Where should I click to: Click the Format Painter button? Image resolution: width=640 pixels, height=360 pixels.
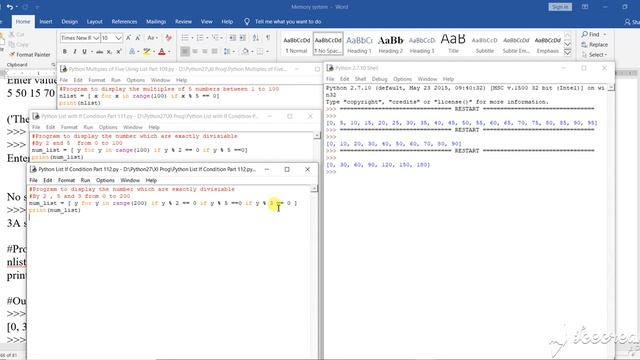tap(29, 55)
